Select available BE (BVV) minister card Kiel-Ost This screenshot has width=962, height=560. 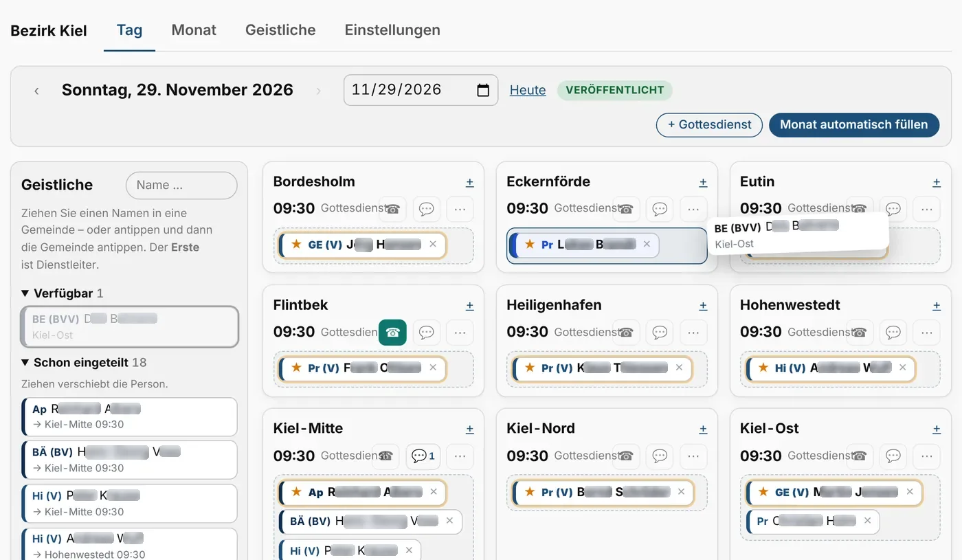click(x=130, y=327)
